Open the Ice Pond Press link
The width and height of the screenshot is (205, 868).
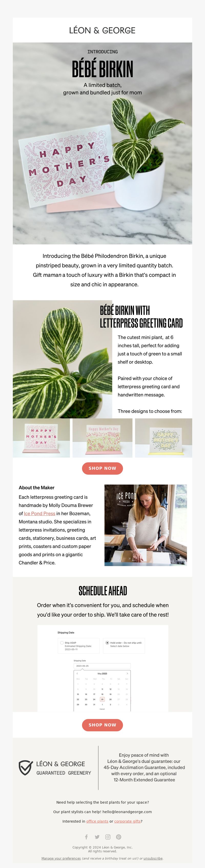click(x=39, y=513)
